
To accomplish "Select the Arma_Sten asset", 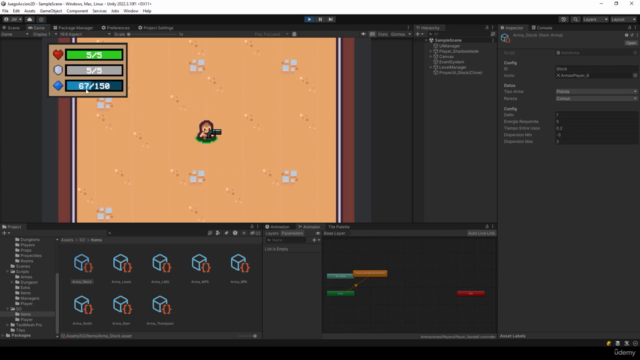I will [122, 310].
